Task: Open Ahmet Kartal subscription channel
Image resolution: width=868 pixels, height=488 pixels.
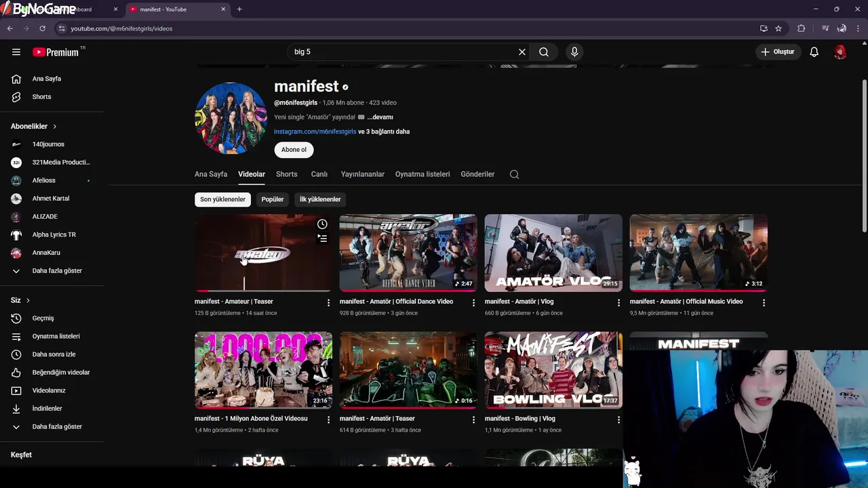Action: (52, 199)
